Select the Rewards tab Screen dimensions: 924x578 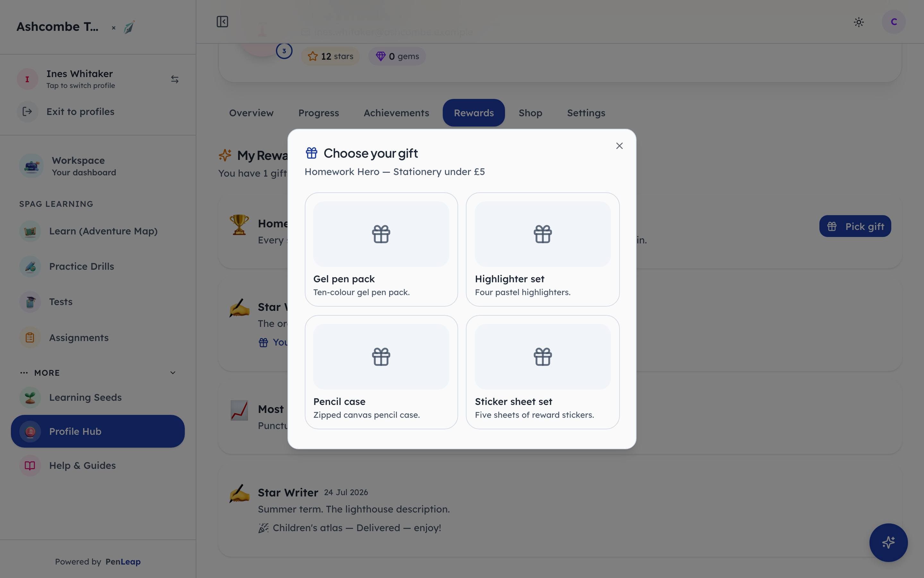pyautogui.click(x=474, y=113)
